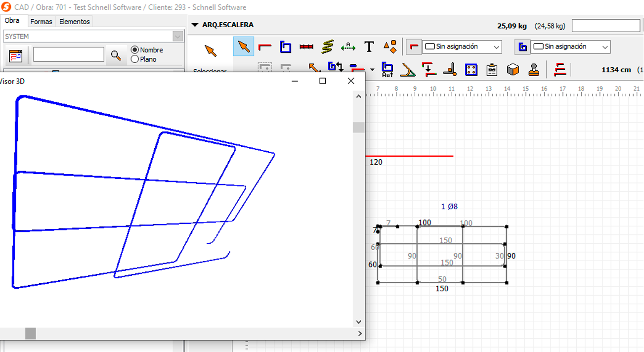Select the arrow selection tool in the toolbar
This screenshot has height=352, width=644.
(x=244, y=46)
